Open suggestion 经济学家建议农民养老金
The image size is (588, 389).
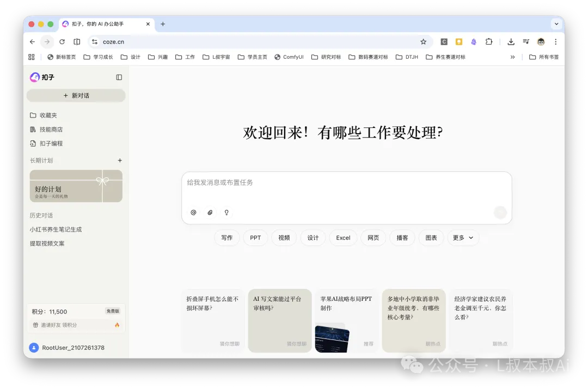pyautogui.click(x=481, y=321)
